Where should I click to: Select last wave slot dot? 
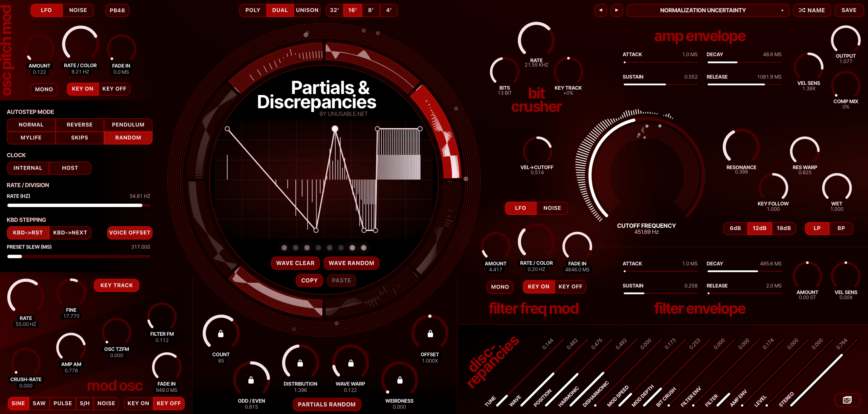point(364,248)
